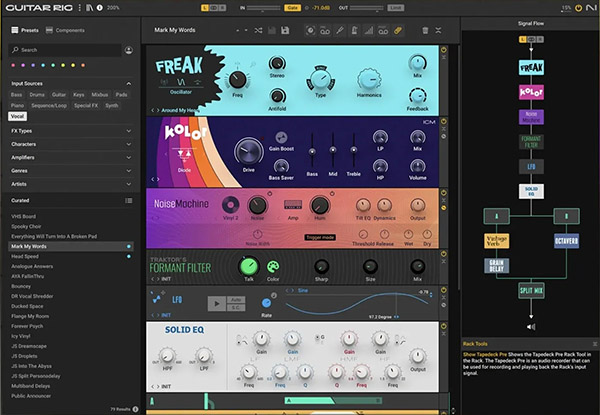Click the shuffle preset icon

260,31
